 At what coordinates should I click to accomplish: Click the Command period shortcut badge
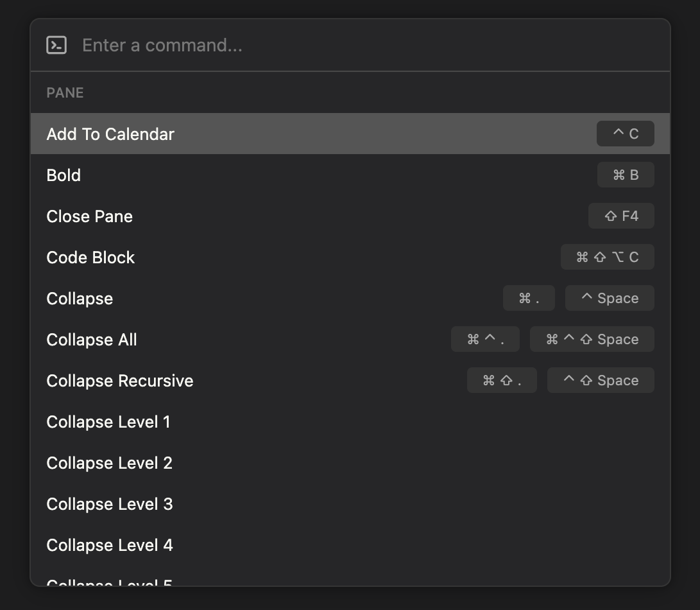(529, 298)
